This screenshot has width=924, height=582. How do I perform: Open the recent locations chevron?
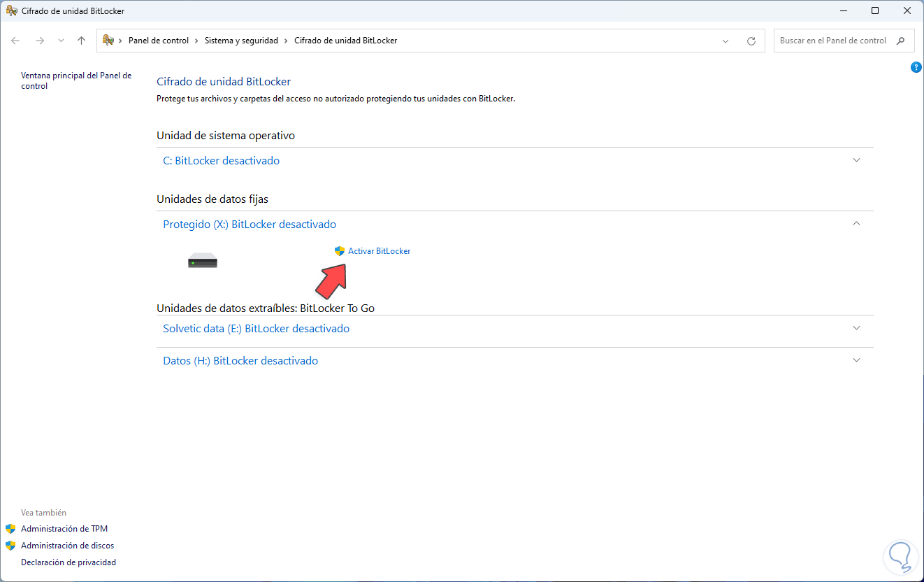61,41
